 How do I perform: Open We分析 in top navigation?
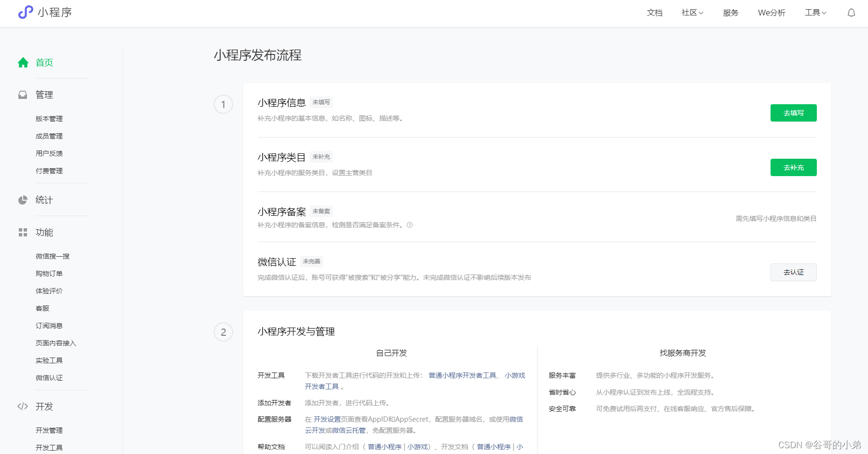(772, 13)
